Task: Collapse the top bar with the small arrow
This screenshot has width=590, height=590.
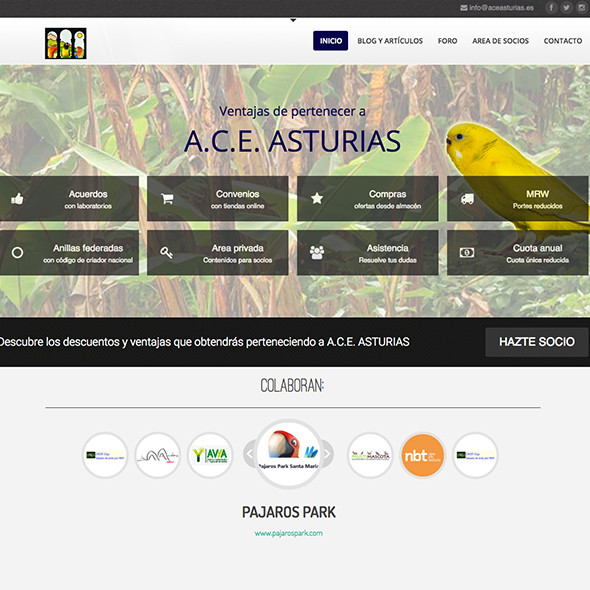Action: coord(293,20)
